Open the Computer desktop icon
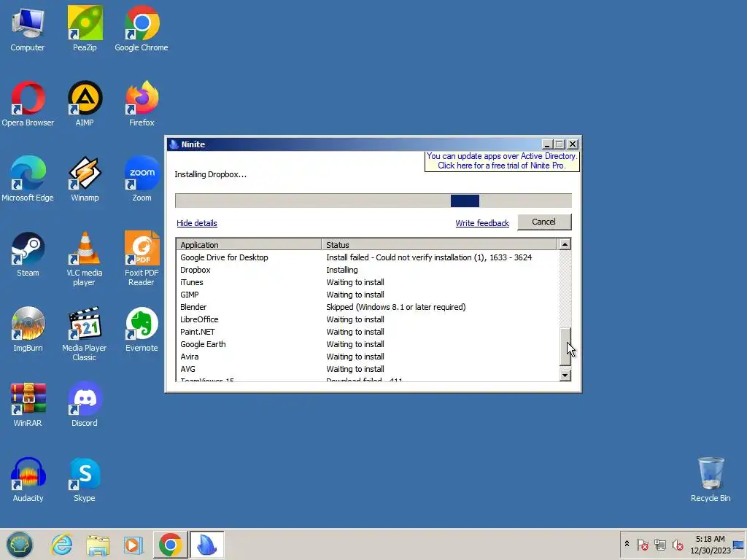 [28, 29]
